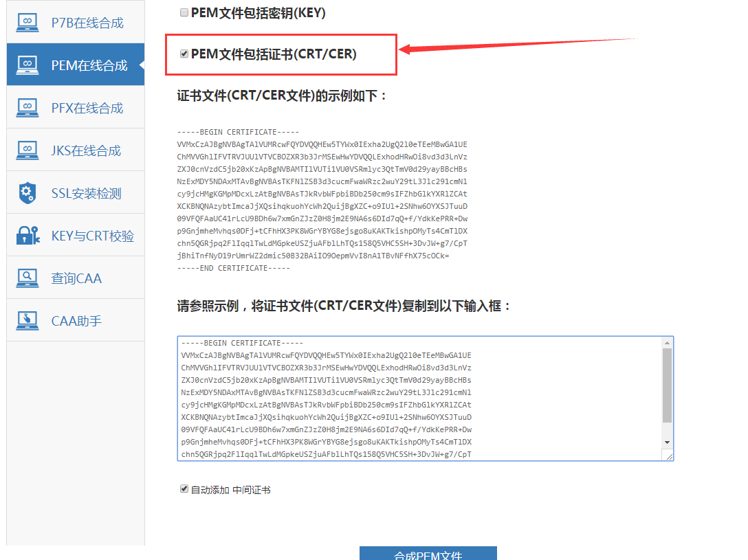Click the P7B在线合成 laptop icon
Screen dimensions: 748x560
point(27,22)
